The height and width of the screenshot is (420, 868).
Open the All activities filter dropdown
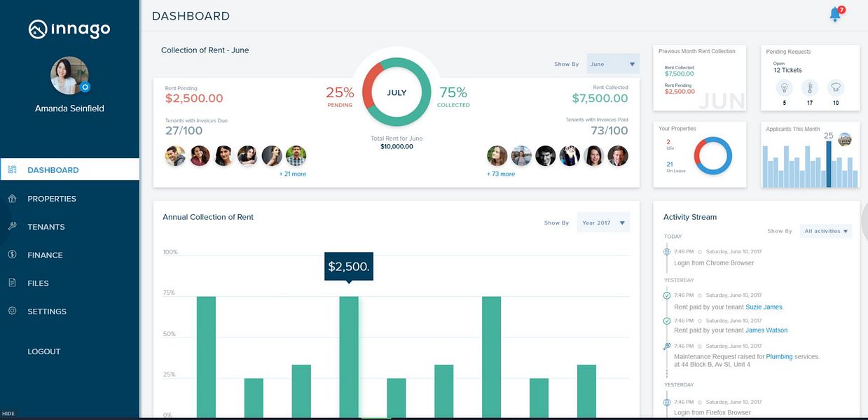(826, 231)
